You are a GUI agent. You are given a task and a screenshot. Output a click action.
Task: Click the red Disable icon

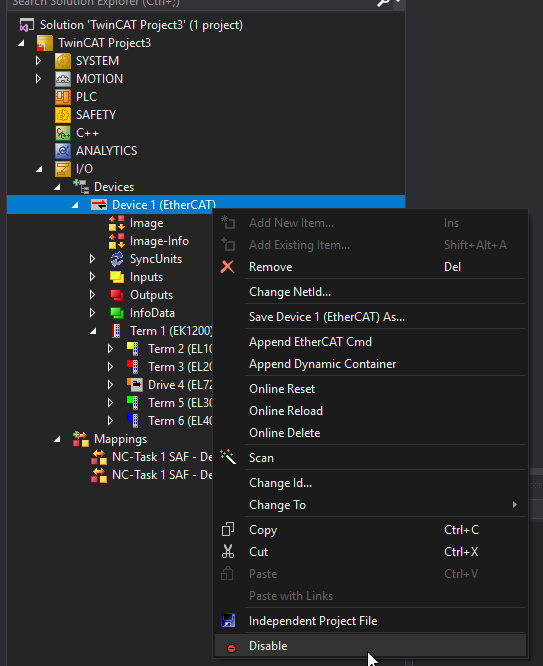(x=232, y=648)
